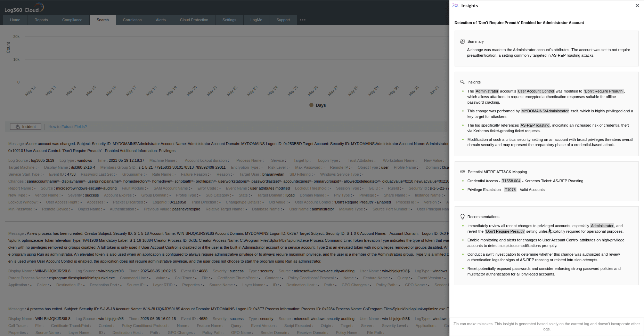Click the Jun 01 label on the chart axis

(434, 90)
